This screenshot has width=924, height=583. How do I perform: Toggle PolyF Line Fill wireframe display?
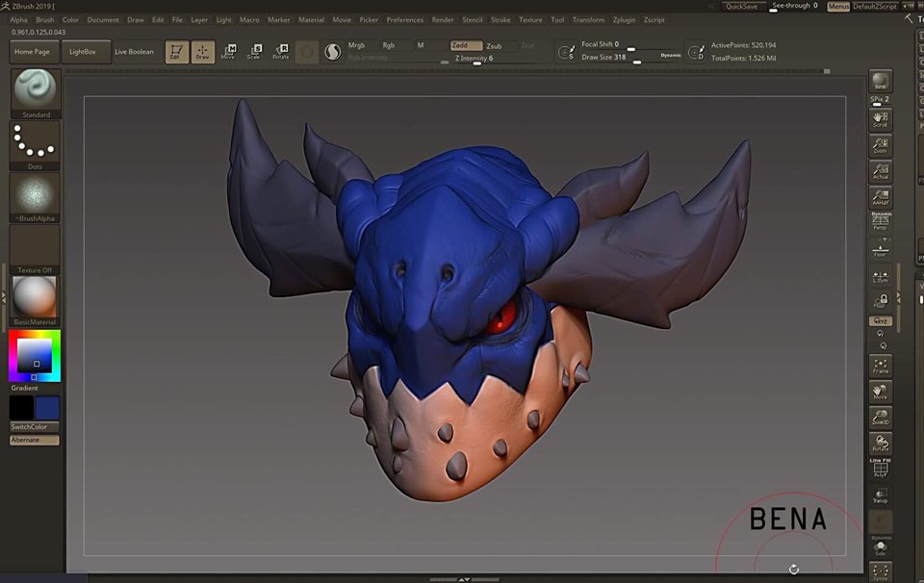(x=880, y=469)
